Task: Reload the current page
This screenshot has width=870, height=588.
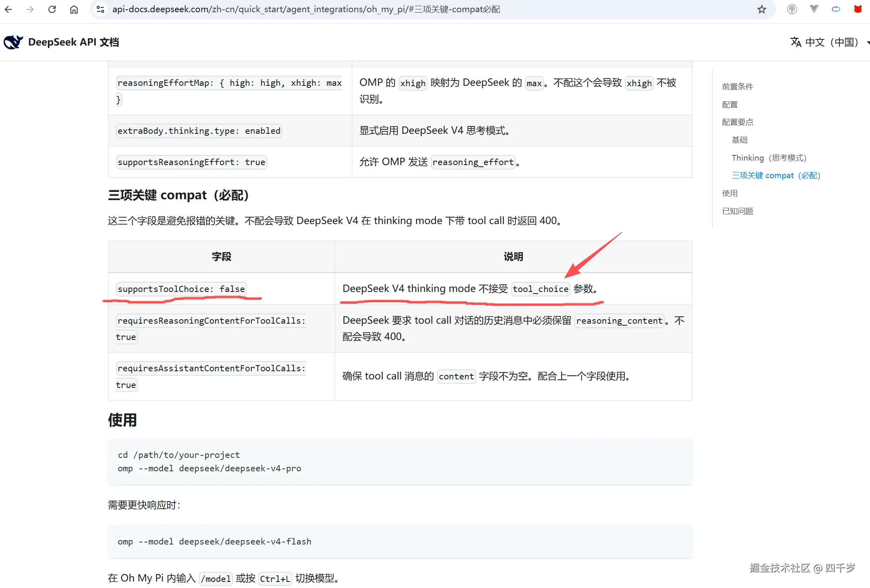Action: click(x=52, y=9)
